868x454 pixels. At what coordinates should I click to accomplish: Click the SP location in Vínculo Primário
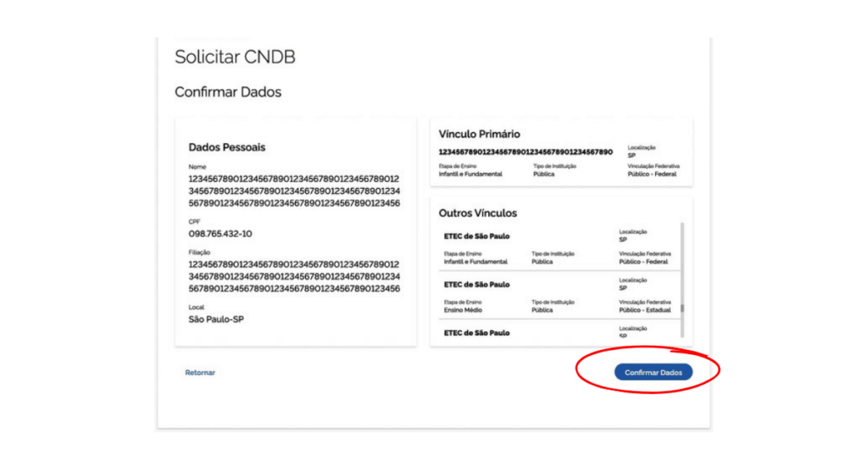tap(632, 156)
